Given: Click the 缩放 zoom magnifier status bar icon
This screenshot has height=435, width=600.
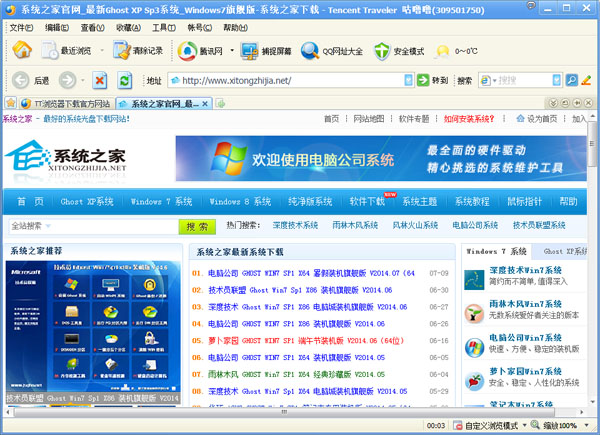Looking at the screenshot, I should click(x=535, y=425).
